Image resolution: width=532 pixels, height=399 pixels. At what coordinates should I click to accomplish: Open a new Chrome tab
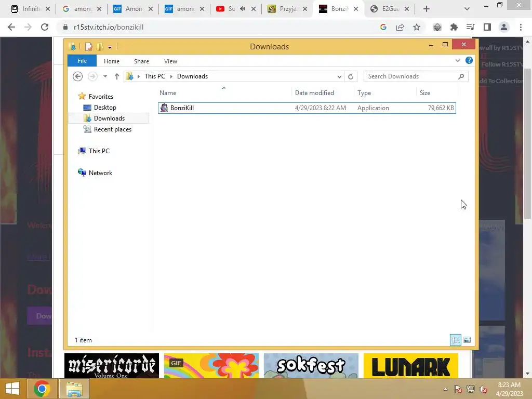point(427,9)
